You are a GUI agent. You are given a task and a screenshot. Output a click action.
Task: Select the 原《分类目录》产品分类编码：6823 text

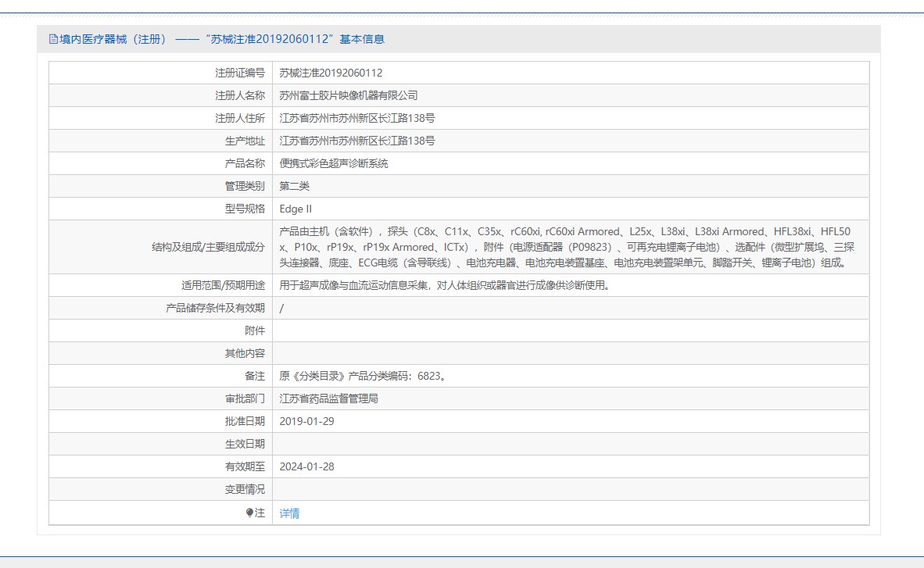tap(364, 376)
